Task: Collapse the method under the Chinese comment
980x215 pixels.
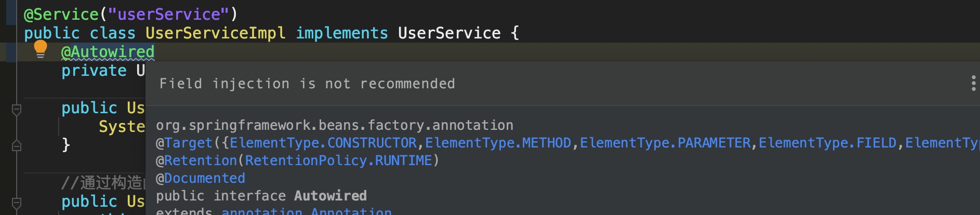Action: [16, 203]
